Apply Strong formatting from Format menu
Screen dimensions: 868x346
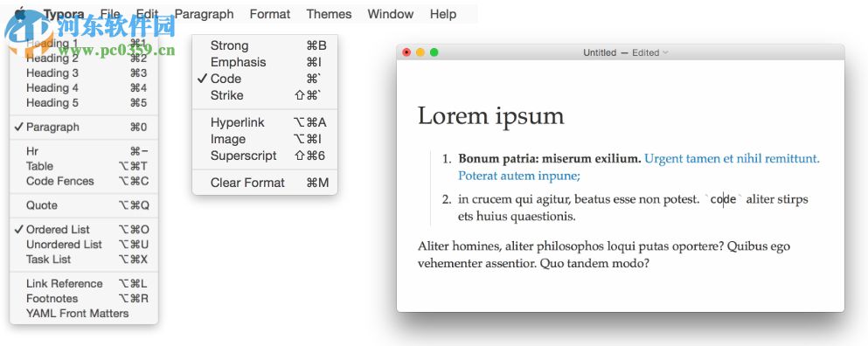tap(265, 46)
